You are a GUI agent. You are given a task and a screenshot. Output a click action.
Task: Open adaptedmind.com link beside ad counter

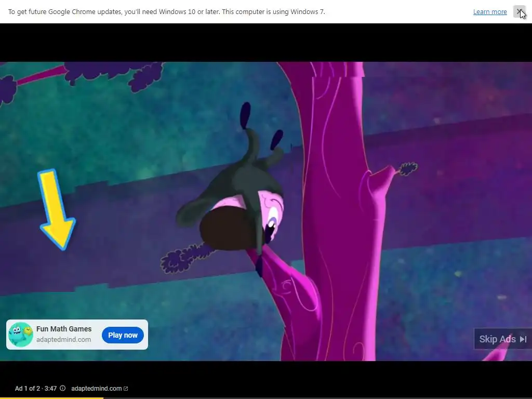[x=96, y=389]
